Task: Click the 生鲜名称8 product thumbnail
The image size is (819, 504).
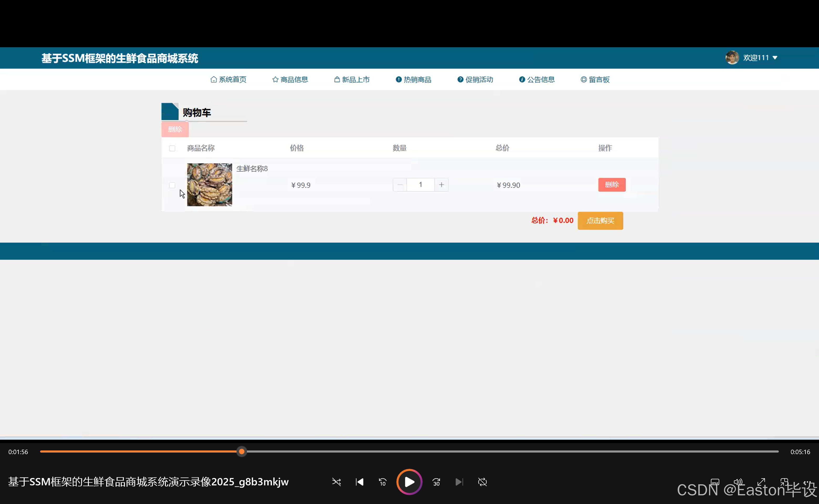Action: coord(209,185)
